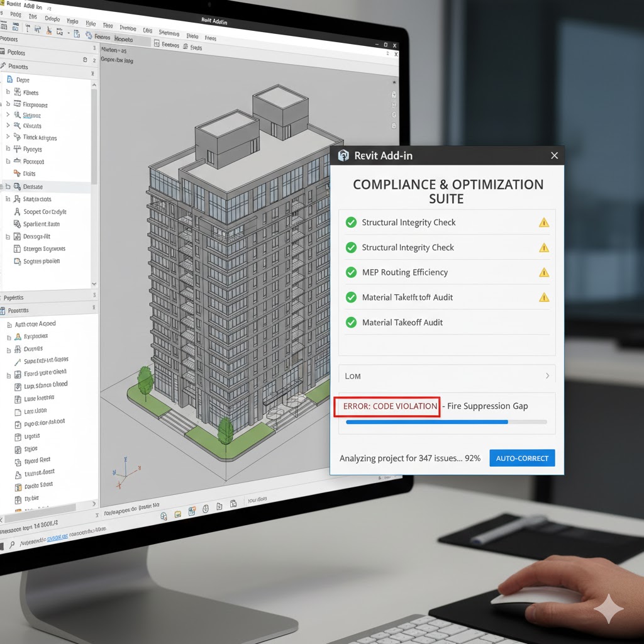Click the blank page icon beside Lorp.Udor
The height and width of the screenshot is (644, 644).
click(18, 412)
